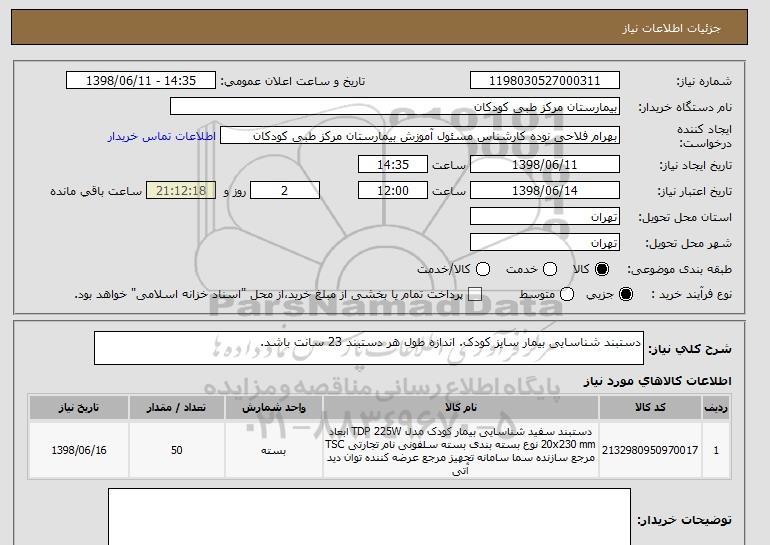The image size is (770, 545).
Task: Click the نوع فرآیند خرید label
Action: point(691,295)
